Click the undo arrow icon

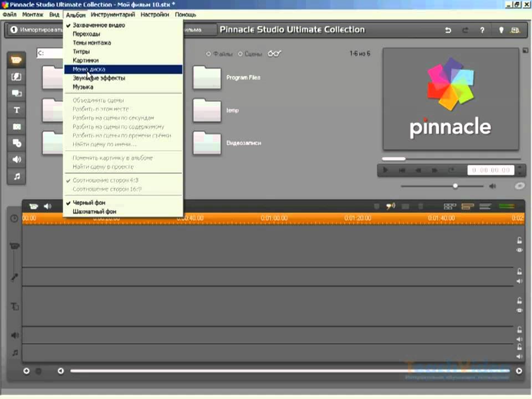[x=448, y=30]
